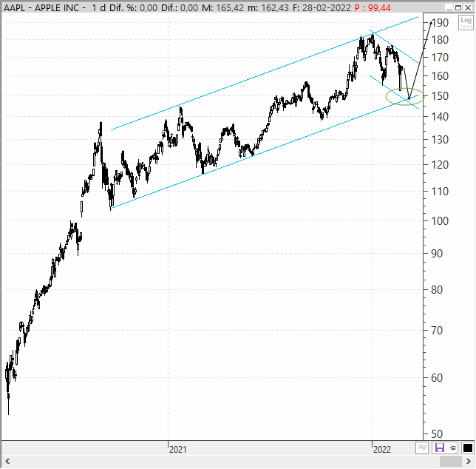Click the AAPL - APPLE INC title text
Screen dimensions: 476x469
(41, 7)
